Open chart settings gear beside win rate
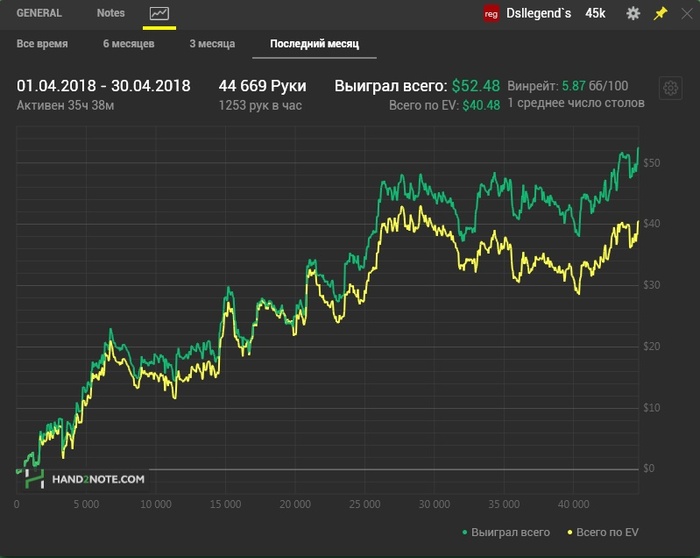Viewport: 700px width, 558px height. (668, 88)
